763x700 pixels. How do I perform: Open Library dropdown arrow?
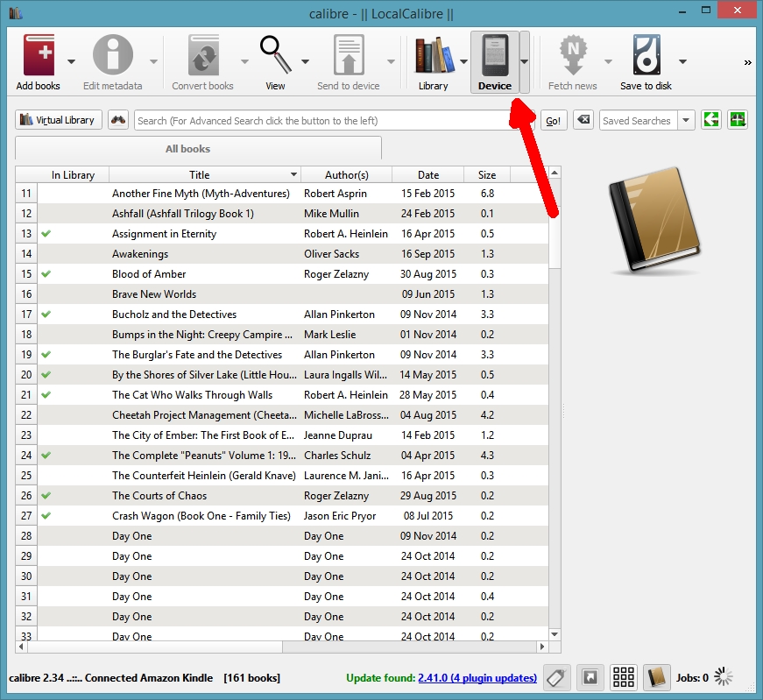pos(463,62)
